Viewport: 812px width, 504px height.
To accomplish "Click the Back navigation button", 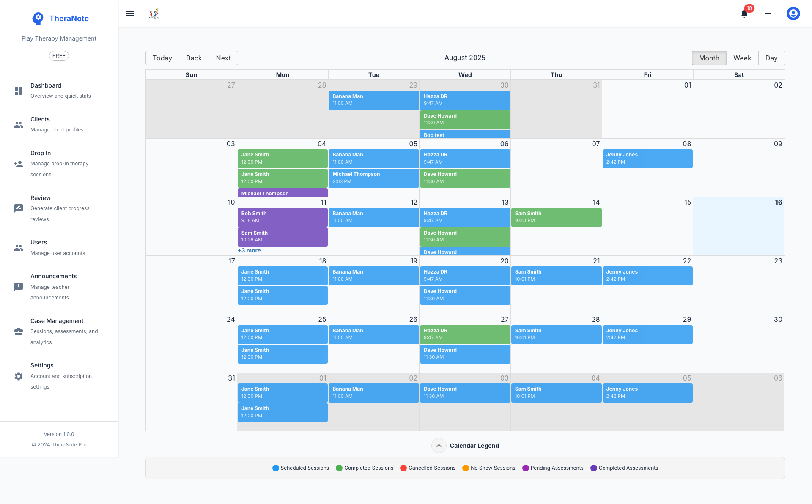I will pyautogui.click(x=194, y=58).
